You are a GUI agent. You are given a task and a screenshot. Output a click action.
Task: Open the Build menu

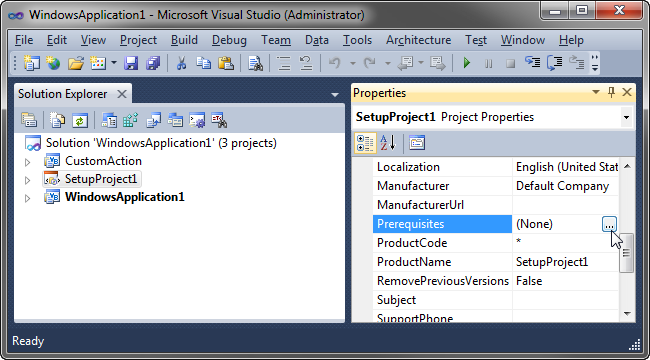click(184, 40)
